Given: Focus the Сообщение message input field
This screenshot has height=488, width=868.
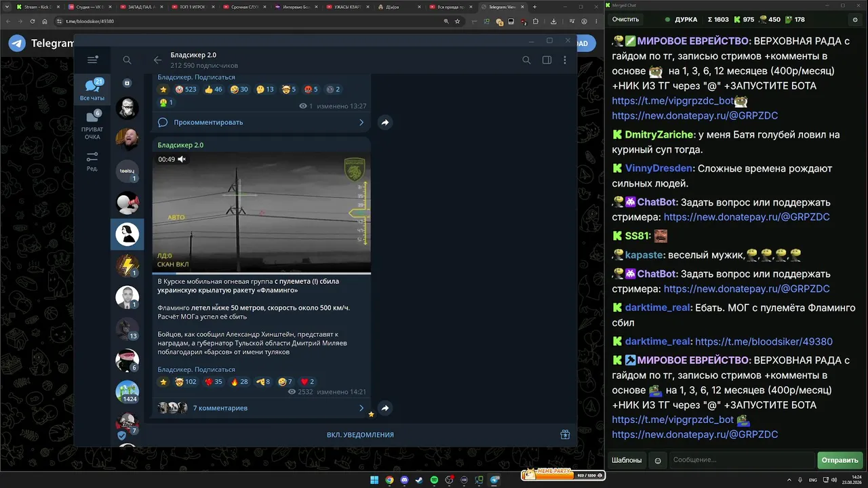Looking at the screenshot, I should click(x=741, y=460).
